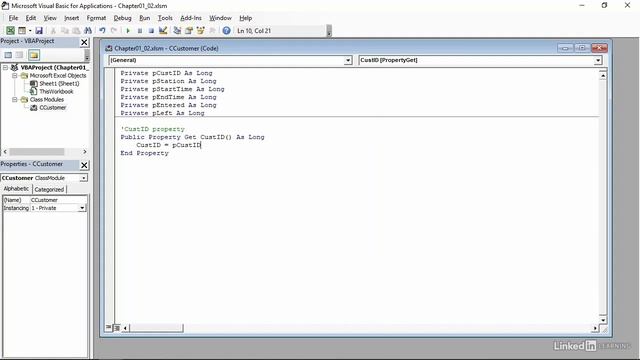This screenshot has width=640, height=360.
Task: Click Full Module View button
Action: click(117, 328)
